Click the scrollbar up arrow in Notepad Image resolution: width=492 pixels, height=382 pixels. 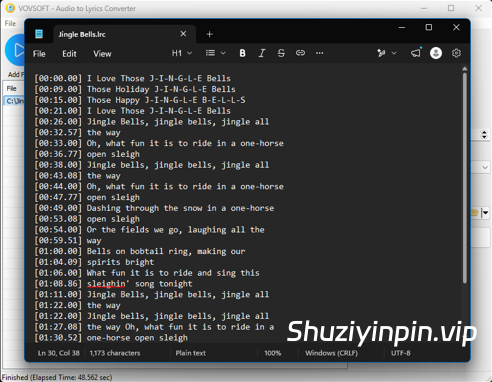(465, 69)
